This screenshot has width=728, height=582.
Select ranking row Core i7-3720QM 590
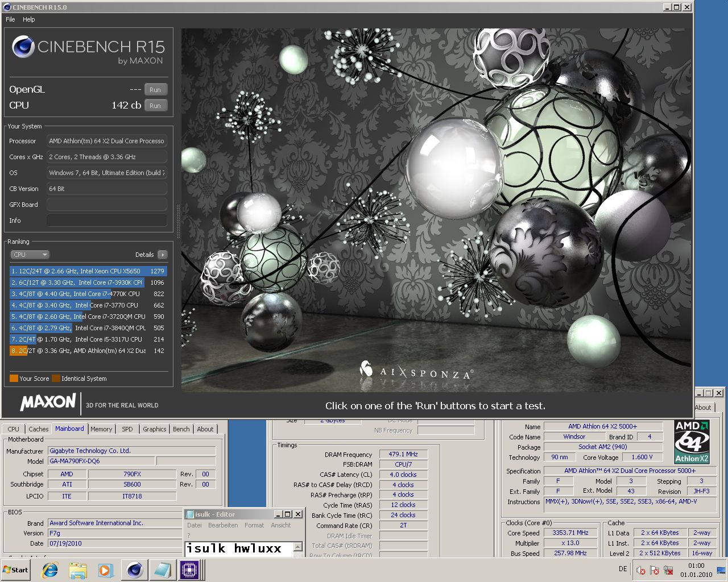pos(88,317)
